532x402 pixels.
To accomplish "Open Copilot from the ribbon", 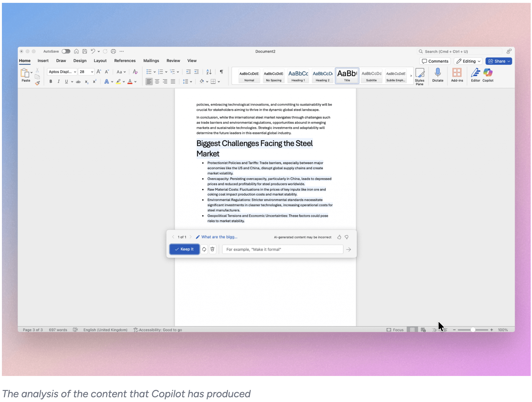I will click(x=488, y=76).
